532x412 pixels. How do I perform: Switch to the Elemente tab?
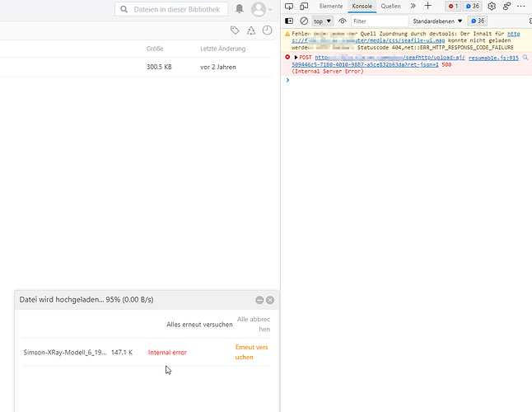[330, 6]
